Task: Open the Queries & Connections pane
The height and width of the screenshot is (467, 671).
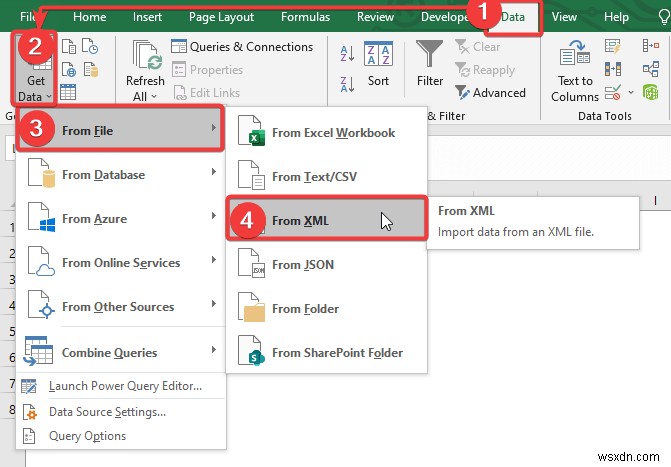Action: pyautogui.click(x=242, y=46)
